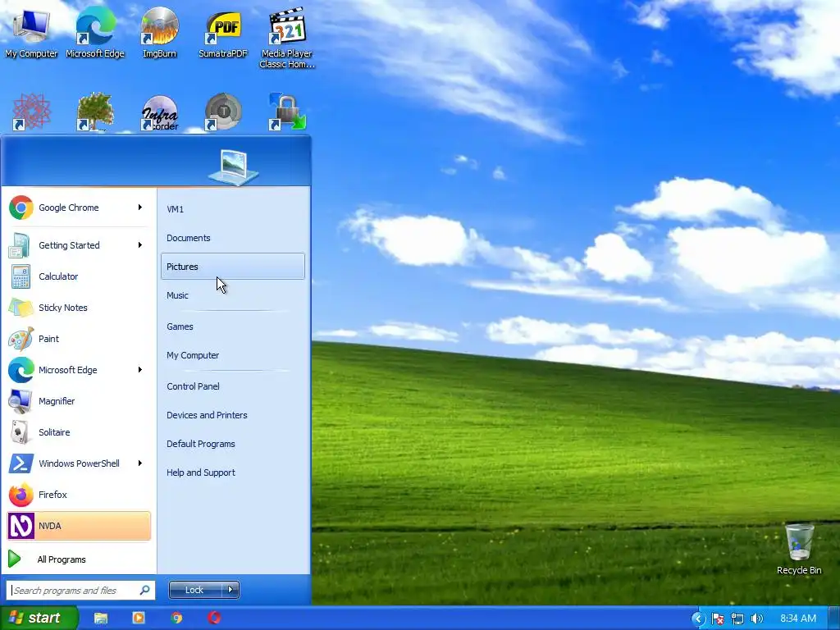Show hidden tray icons with the chevron
This screenshot has width=840, height=630.
click(698, 619)
